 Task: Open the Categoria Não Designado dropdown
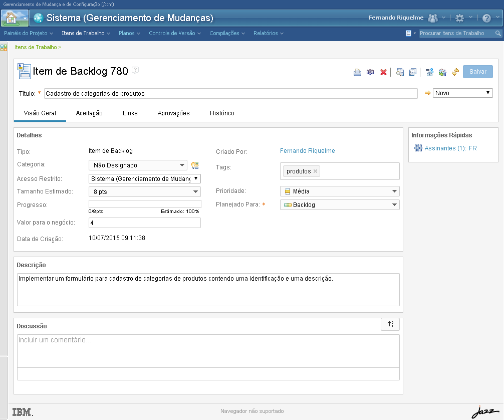point(138,165)
